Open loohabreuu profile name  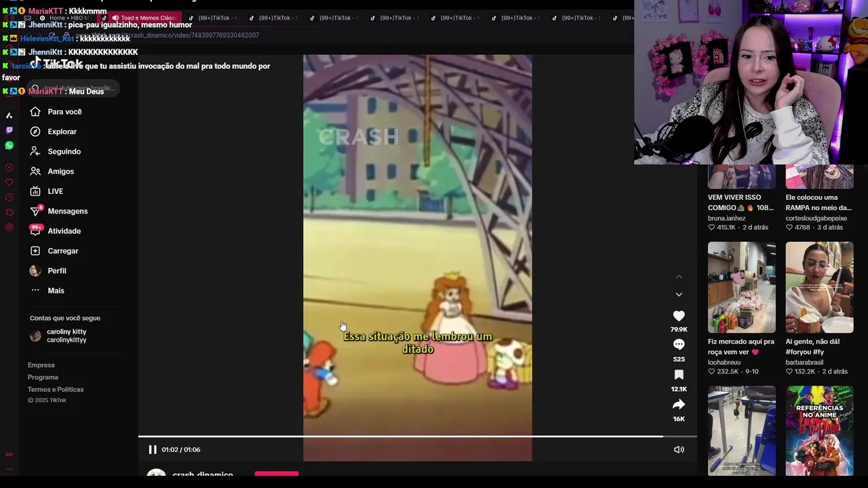click(725, 363)
